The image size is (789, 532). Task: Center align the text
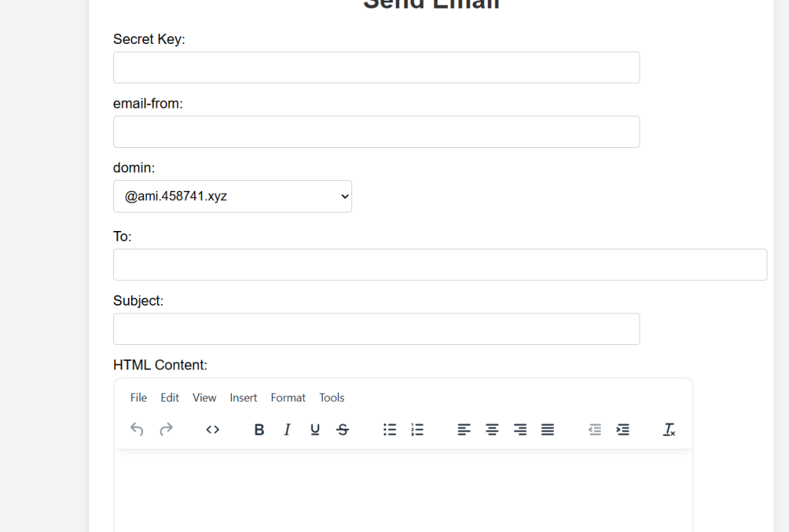point(492,430)
